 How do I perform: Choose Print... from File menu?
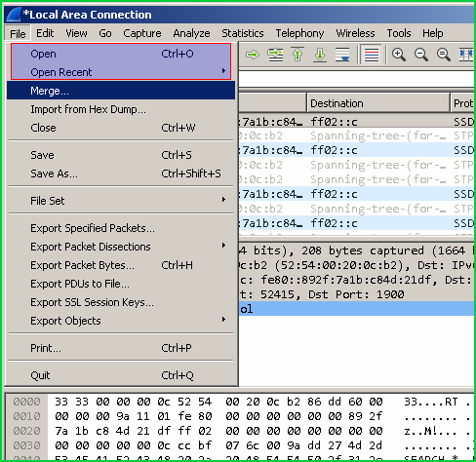coord(121,348)
